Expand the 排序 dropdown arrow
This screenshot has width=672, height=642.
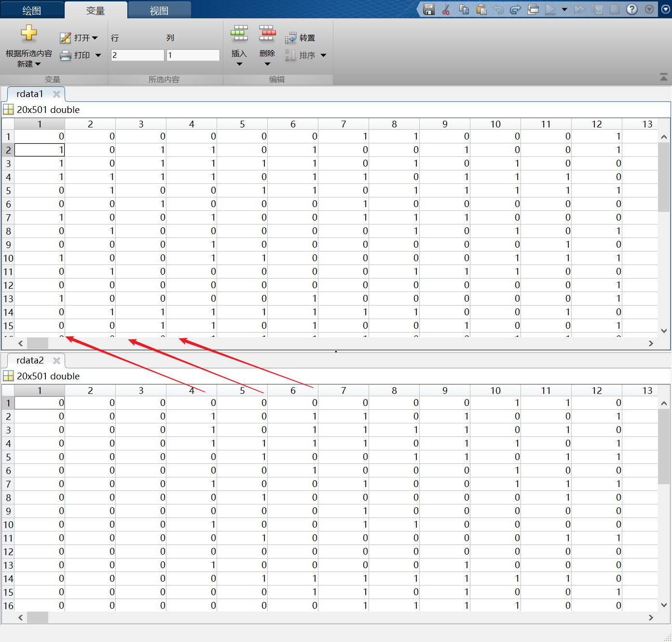click(x=323, y=56)
